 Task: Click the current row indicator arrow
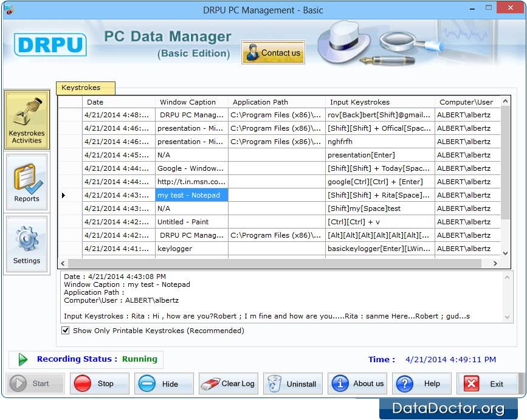click(x=63, y=195)
